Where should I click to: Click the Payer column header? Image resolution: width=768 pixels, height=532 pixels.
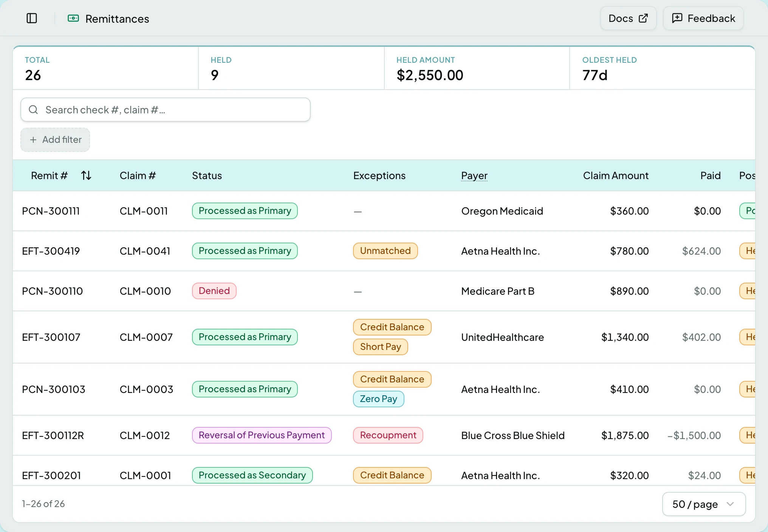coord(474,175)
